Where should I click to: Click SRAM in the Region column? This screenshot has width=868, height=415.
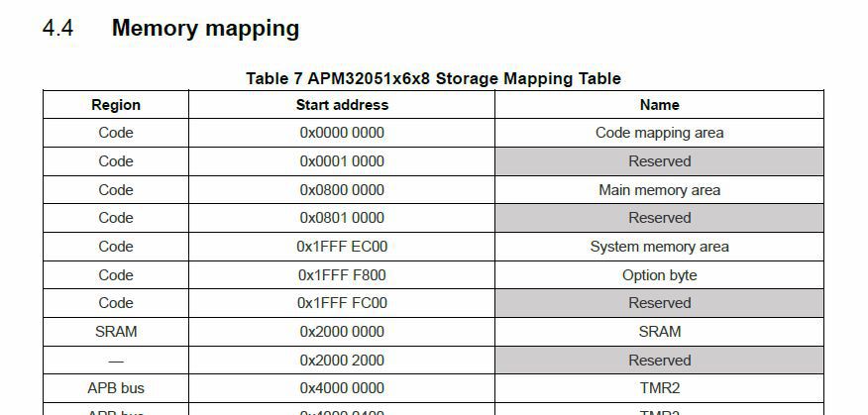pos(116,332)
